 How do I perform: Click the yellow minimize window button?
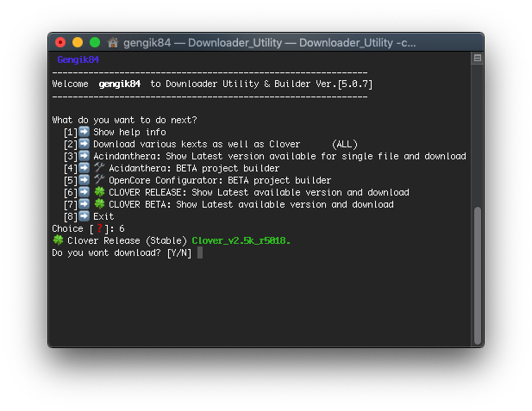pos(78,42)
